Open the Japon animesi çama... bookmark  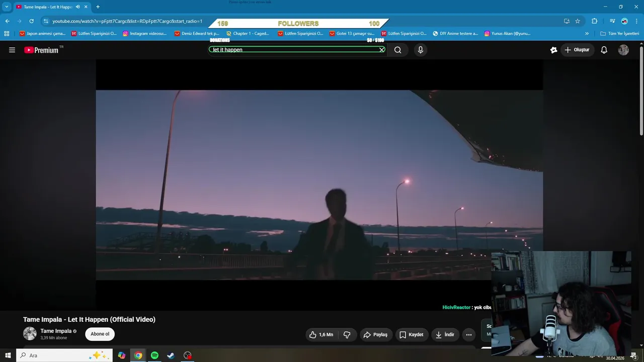tap(42, 34)
